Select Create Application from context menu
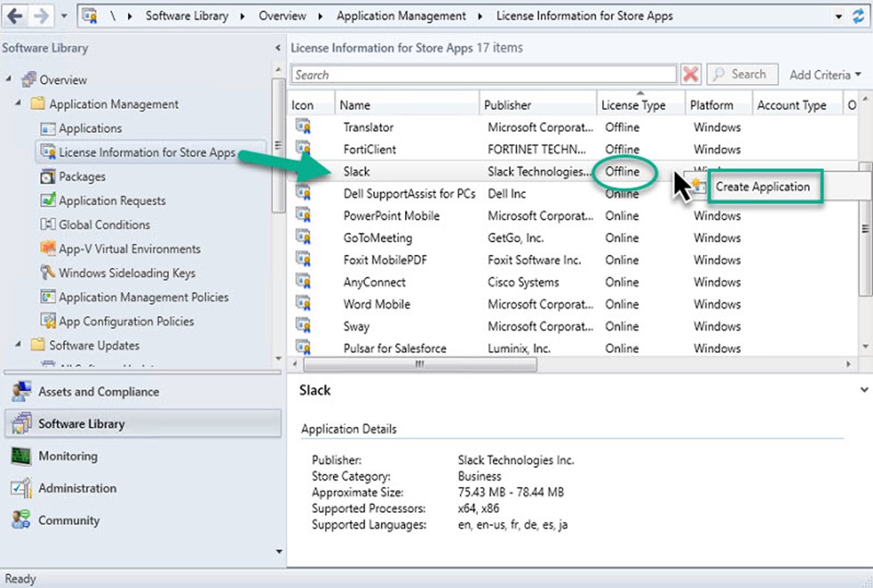Image resolution: width=873 pixels, height=588 pixels. 762,187
